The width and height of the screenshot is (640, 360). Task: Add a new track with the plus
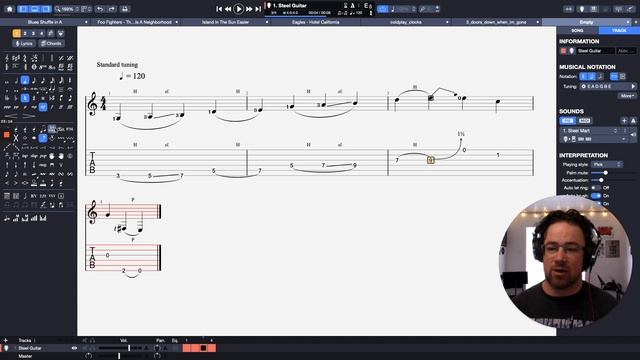pyautogui.click(x=6, y=340)
